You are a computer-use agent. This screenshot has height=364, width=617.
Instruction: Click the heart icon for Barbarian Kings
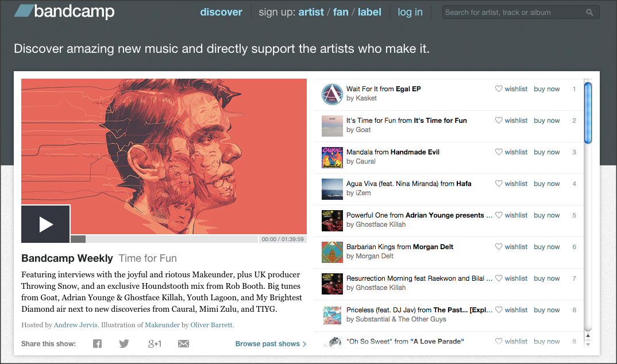(x=499, y=246)
